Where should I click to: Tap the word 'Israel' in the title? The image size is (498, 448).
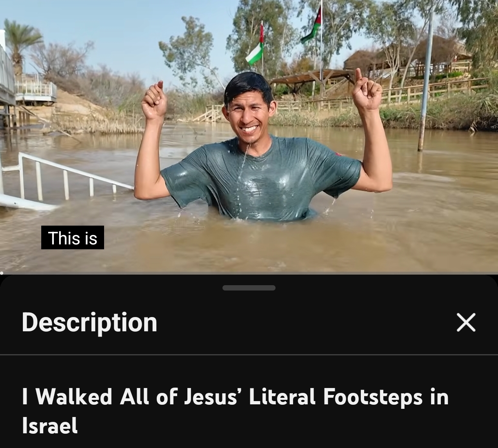pyautogui.click(x=49, y=426)
